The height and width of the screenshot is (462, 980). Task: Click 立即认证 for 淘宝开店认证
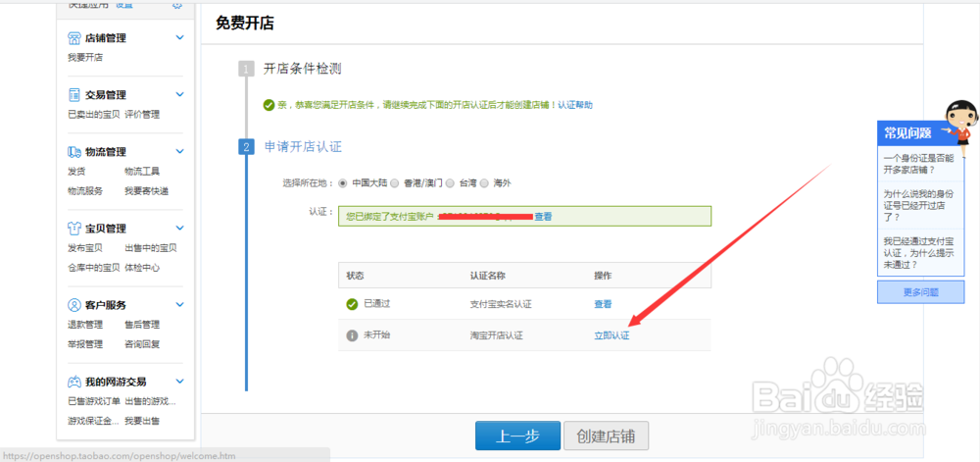pyautogui.click(x=612, y=335)
